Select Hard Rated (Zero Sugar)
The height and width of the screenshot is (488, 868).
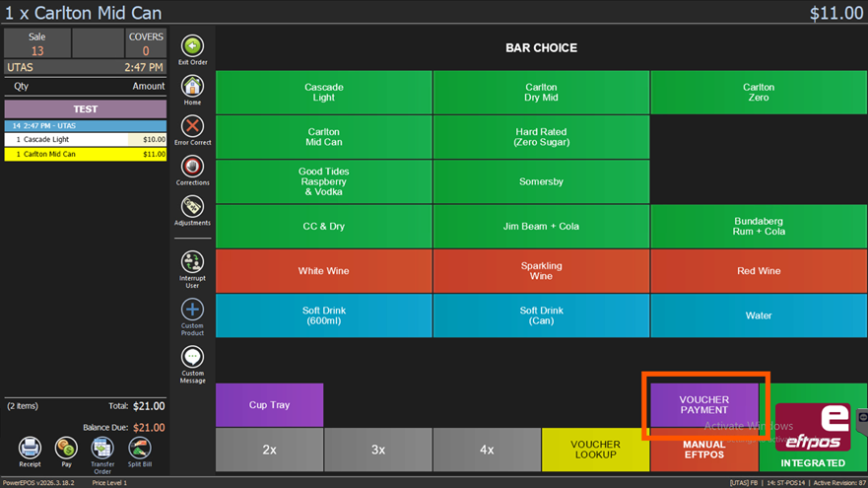(x=541, y=137)
